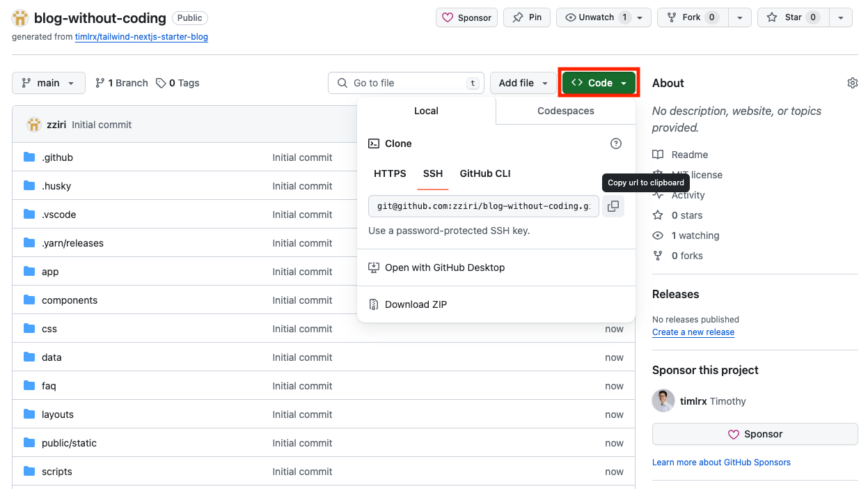The height and width of the screenshot is (489, 868).
Task: Click the .vscode folder icon
Action: pos(29,215)
